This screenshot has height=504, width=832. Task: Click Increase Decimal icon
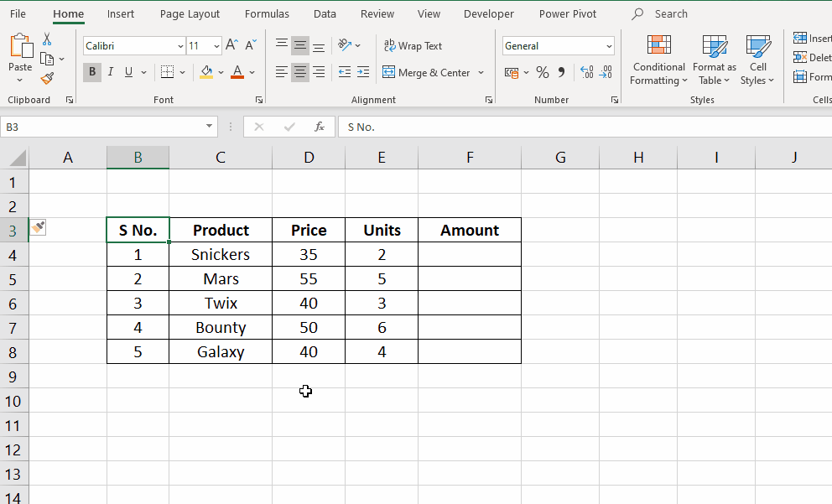pyautogui.click(x=589, y=73)
